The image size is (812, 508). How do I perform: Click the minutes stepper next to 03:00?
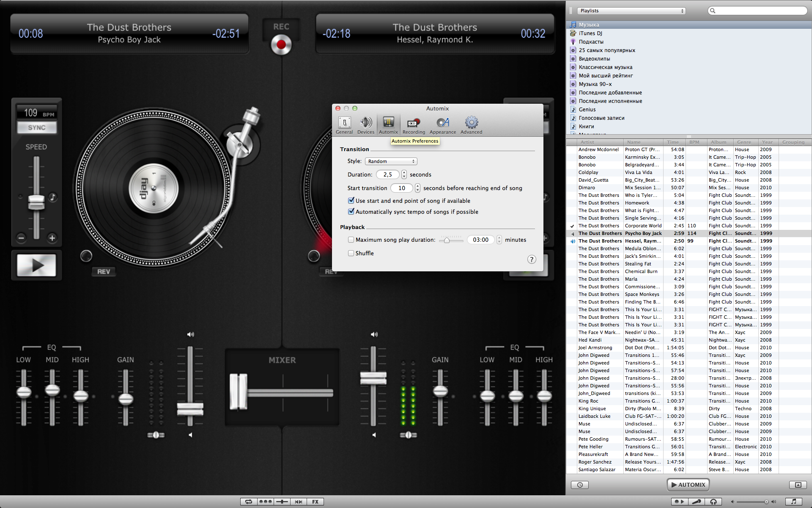(499, 240)
